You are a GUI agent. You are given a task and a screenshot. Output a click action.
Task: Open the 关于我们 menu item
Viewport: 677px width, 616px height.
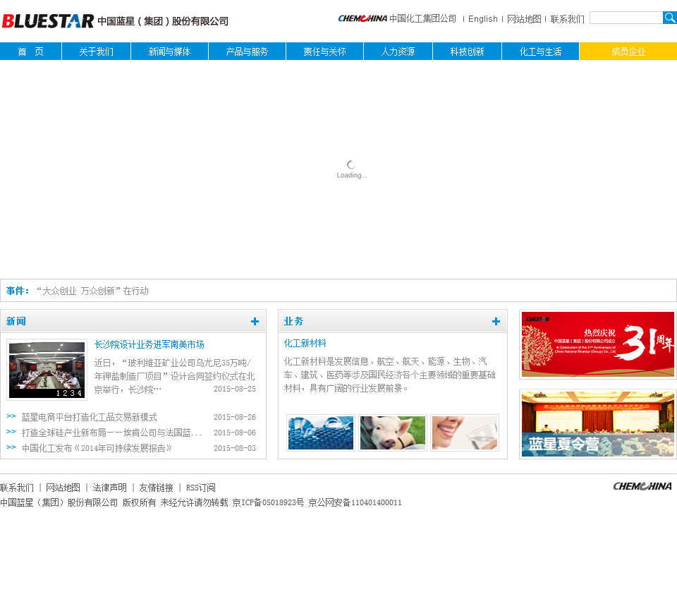[x=97, y=52]
